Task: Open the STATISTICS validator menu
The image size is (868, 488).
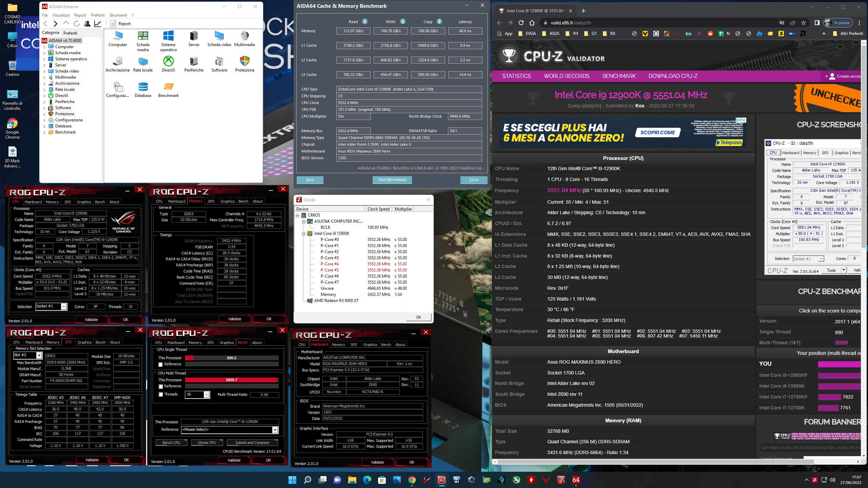Action: pos(516,76)
